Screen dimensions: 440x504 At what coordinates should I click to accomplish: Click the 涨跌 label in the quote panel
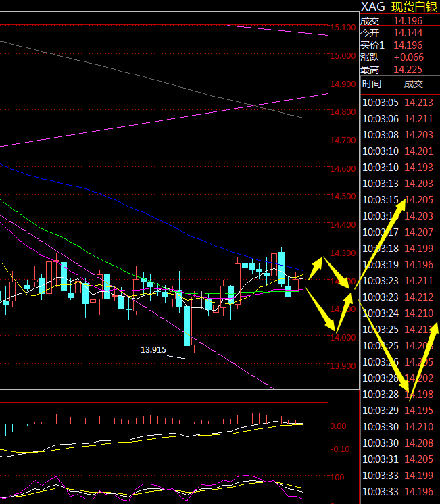pyautogui.click(x=370, y=57)
